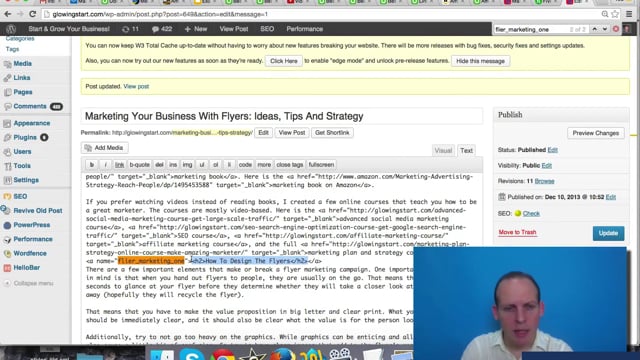
Task: Close the find bar
Action: pyautogui.click(x=616, y=29)
